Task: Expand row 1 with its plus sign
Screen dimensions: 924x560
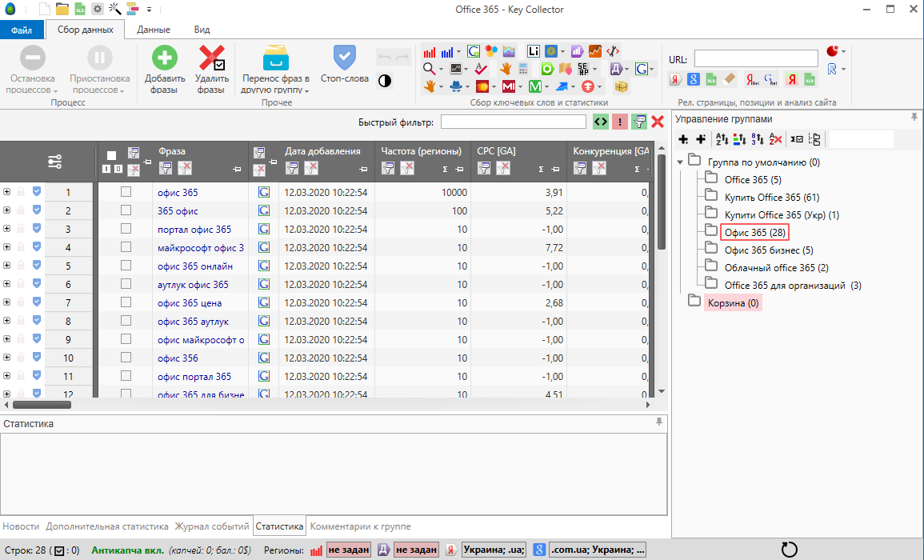Action: pyautogui.click(x=6, y=191)
